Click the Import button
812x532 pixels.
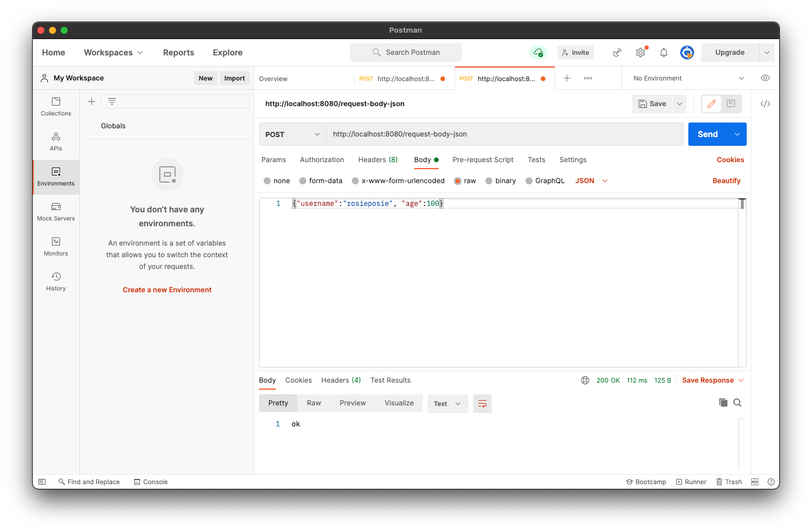point(235,78)
